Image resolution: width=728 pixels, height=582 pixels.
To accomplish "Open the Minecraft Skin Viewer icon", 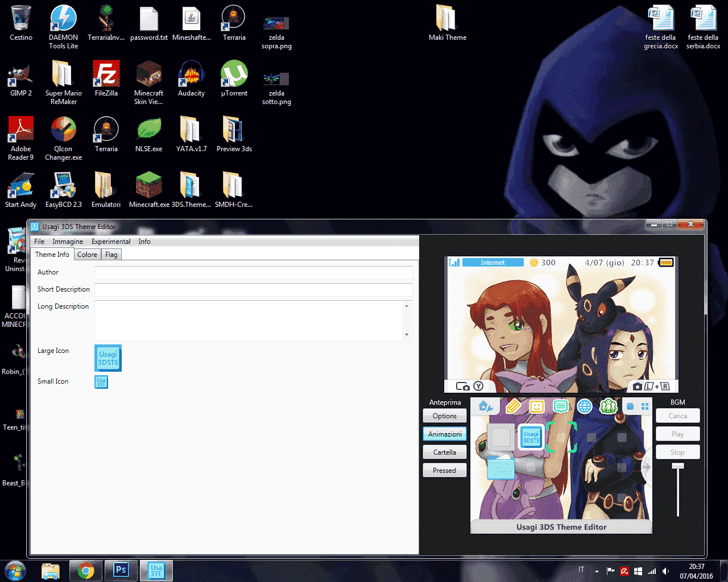I will 149,82.
